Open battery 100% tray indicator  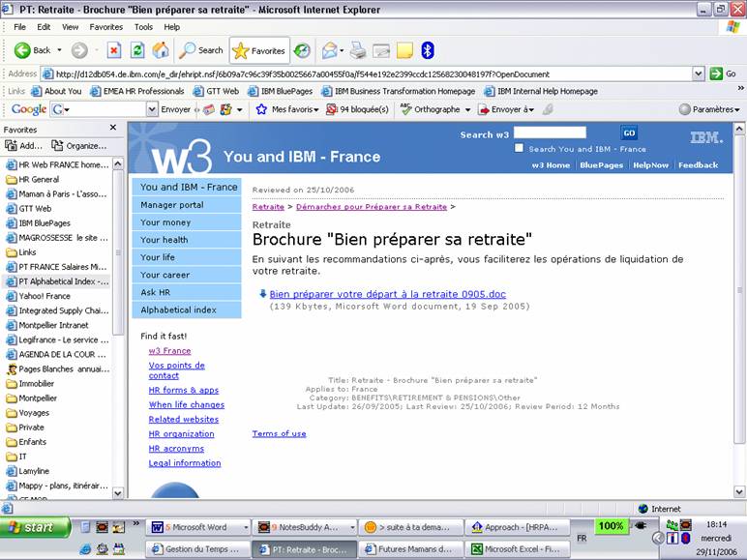tap(611, 526)
